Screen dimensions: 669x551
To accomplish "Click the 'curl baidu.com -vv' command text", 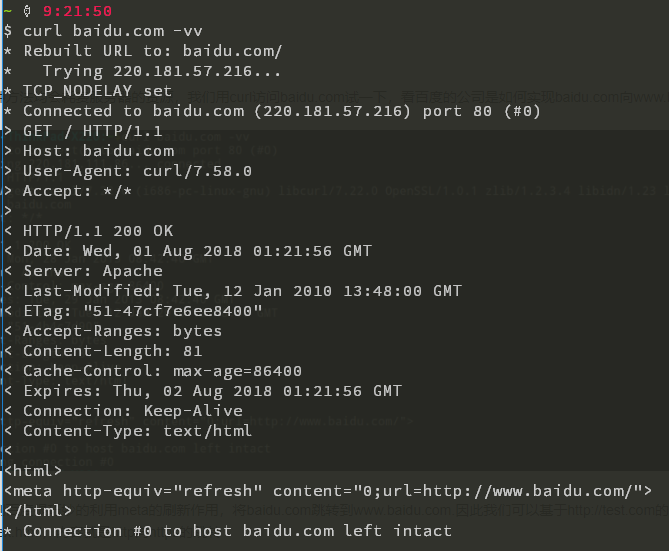I will click(x=113, y=31).
